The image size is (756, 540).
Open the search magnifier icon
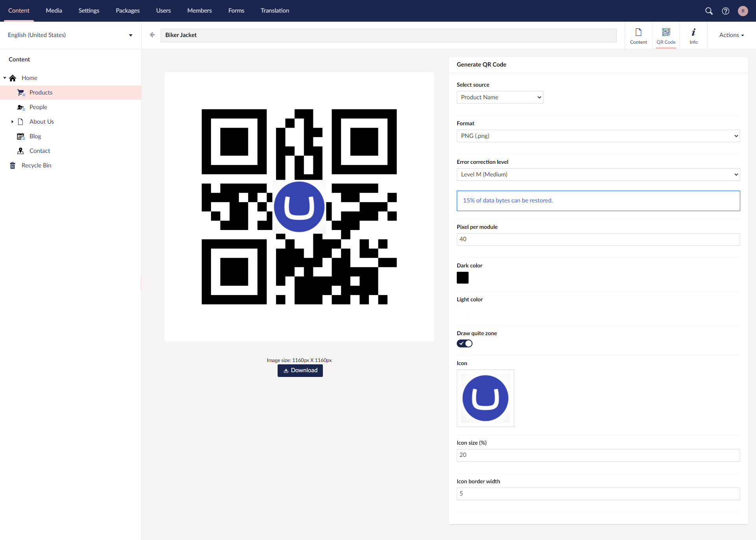(x=709, y=11)
